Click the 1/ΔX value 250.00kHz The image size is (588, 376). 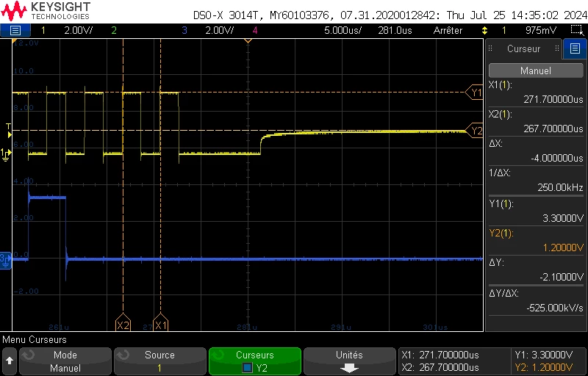(560, 188)
